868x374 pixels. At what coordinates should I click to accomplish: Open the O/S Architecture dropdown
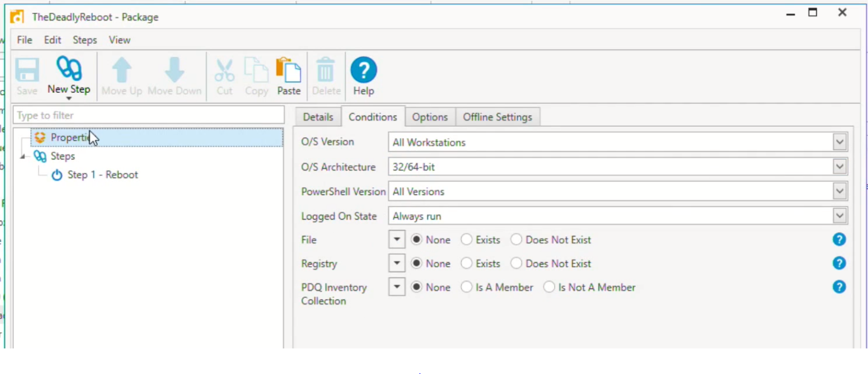[x=840, y=167]
